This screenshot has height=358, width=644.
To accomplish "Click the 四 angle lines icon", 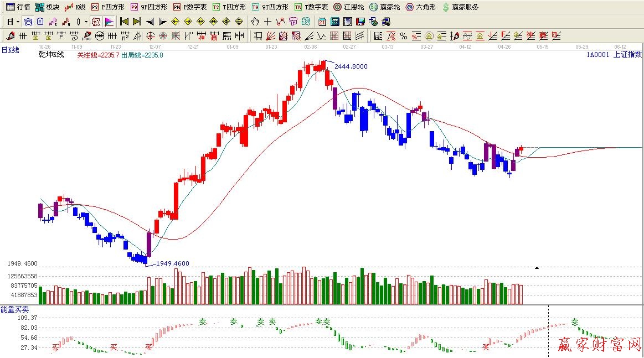I will click(x=556, y=36).
